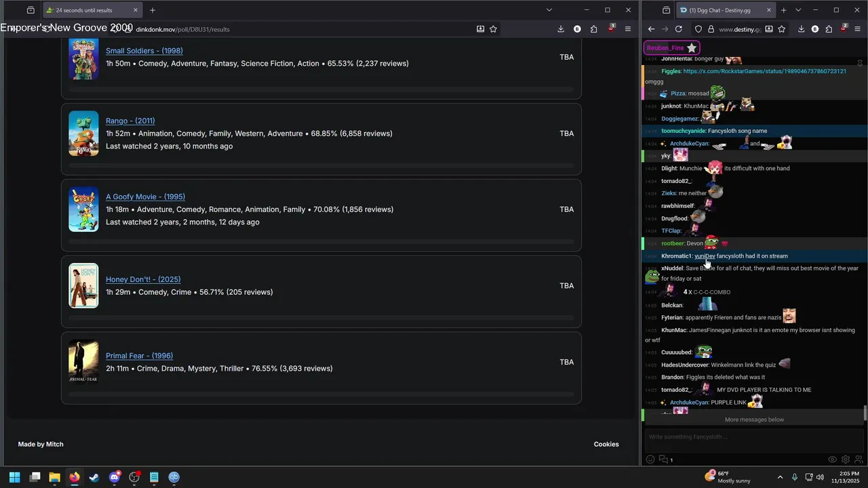The height and width of the screenshot is (488, 868).
Task: Open the B extension icon in poll window
Action: [577, 29]
